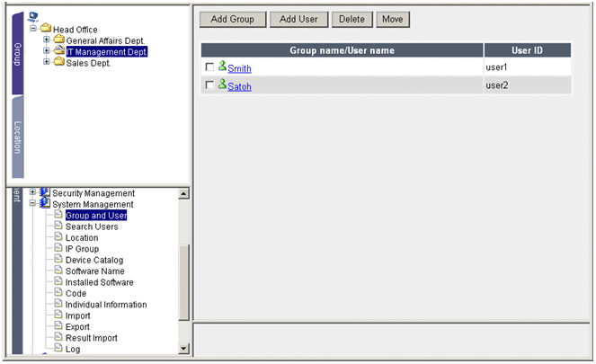Expand the Sales Dept. node
Screen dimensions: 596x364
pos(47,62)
